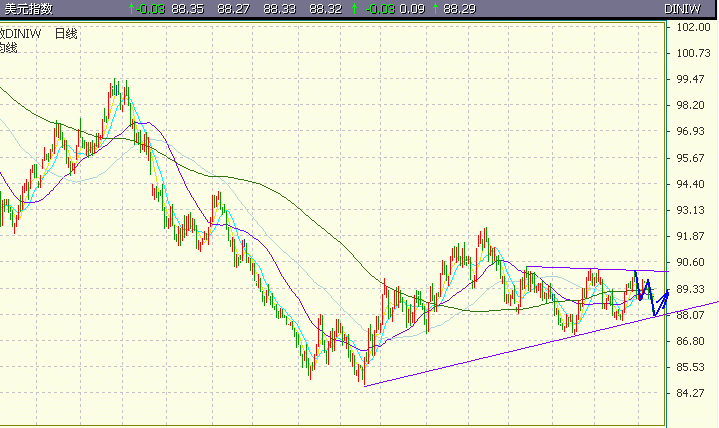Click the 90.60 price axis label
The height and width of the screenshot is (428, 719).
tap(691, 262)
